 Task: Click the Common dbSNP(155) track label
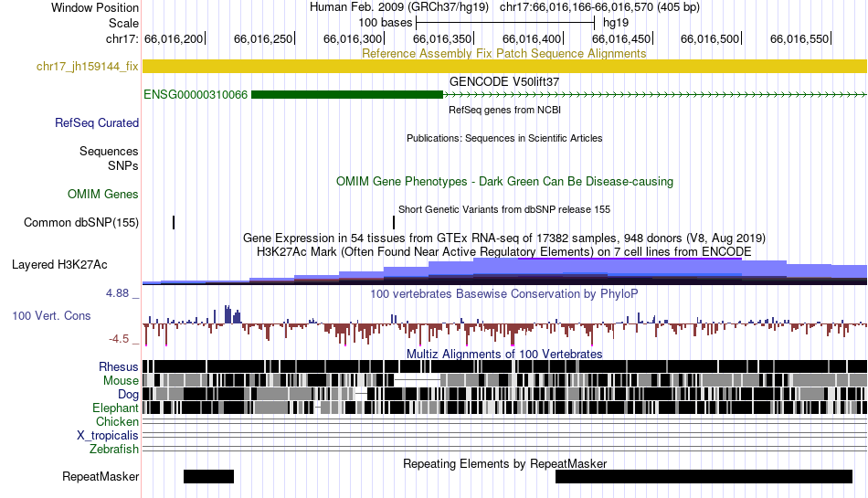81,222
